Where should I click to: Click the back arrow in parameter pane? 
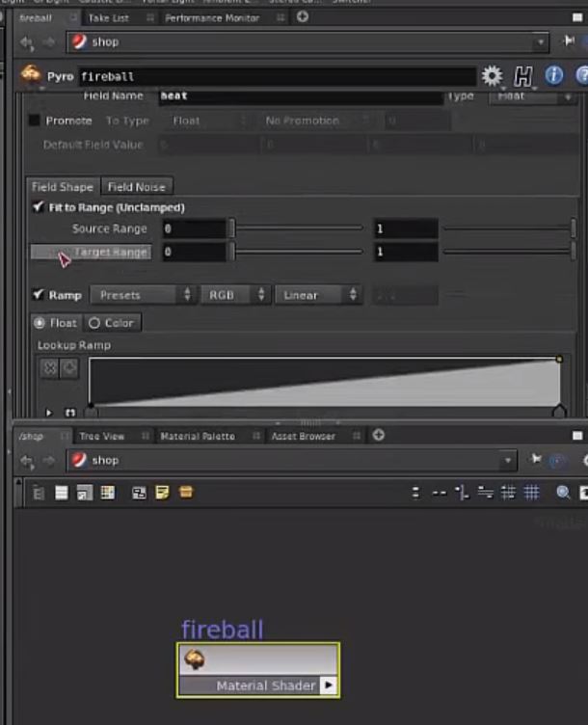pyautogui.click(x=27, y=42)
